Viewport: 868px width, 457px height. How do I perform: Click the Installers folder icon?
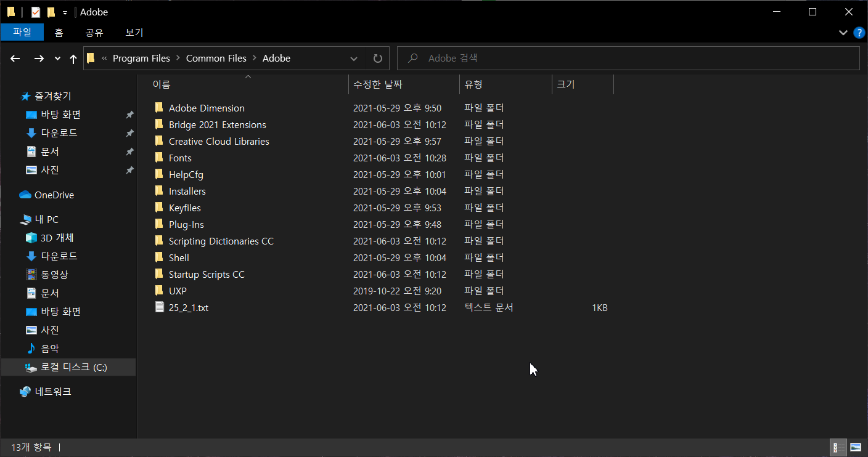(x=159, y=191)
